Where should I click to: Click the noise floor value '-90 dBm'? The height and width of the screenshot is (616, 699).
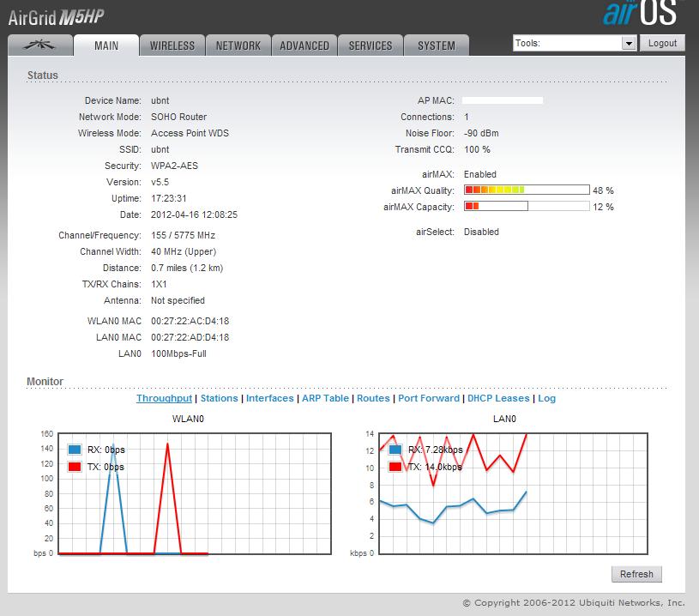pyautogui.click(x=481, y=133)
